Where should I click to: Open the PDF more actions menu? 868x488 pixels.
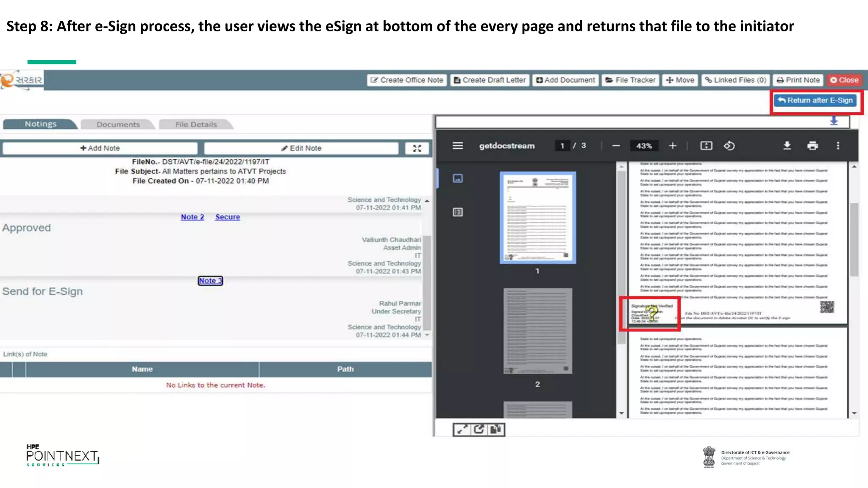click(838, 146)
